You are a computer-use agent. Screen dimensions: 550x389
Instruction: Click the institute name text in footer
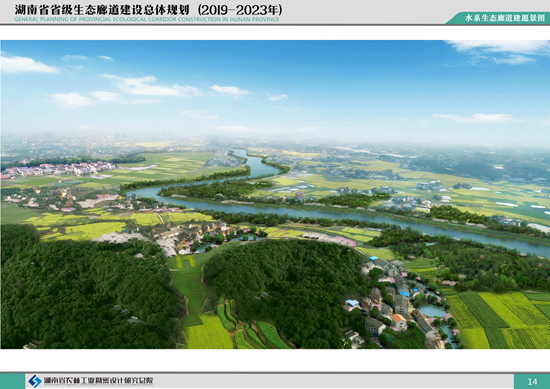98,381
